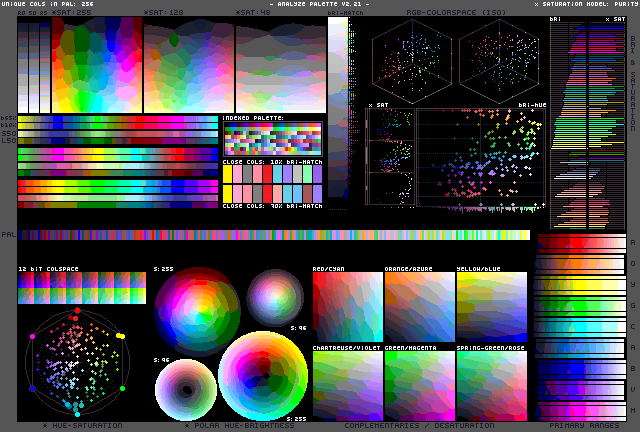Click the SAT:255 hue-brightness color map
640x432 pixels.
(97, 65)
